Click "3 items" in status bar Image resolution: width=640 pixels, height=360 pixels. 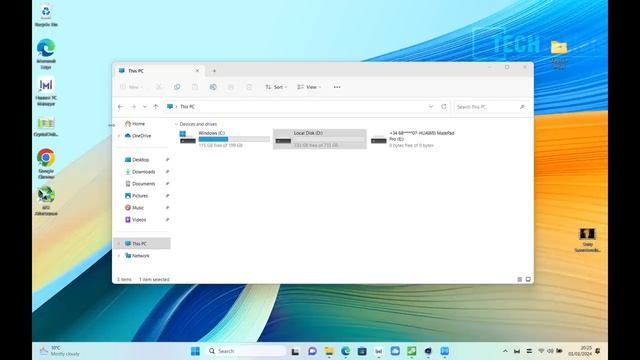coord(124,280)
